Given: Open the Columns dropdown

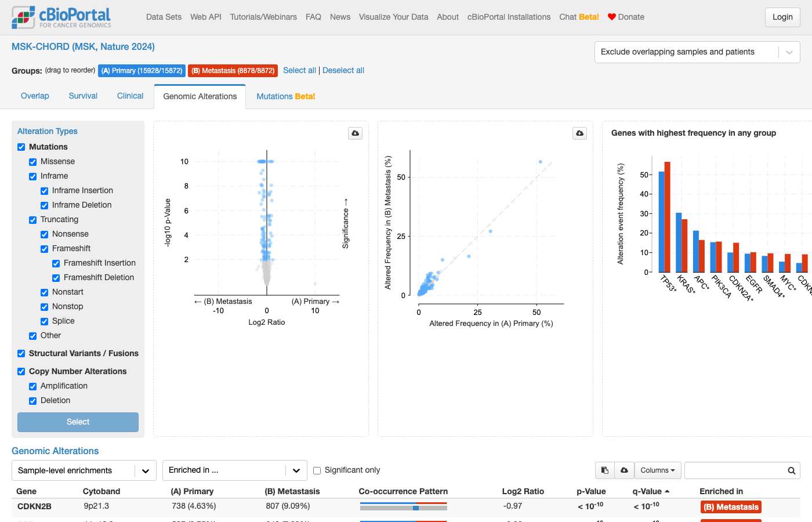Looking at the screenshot, I should [658, 470].
